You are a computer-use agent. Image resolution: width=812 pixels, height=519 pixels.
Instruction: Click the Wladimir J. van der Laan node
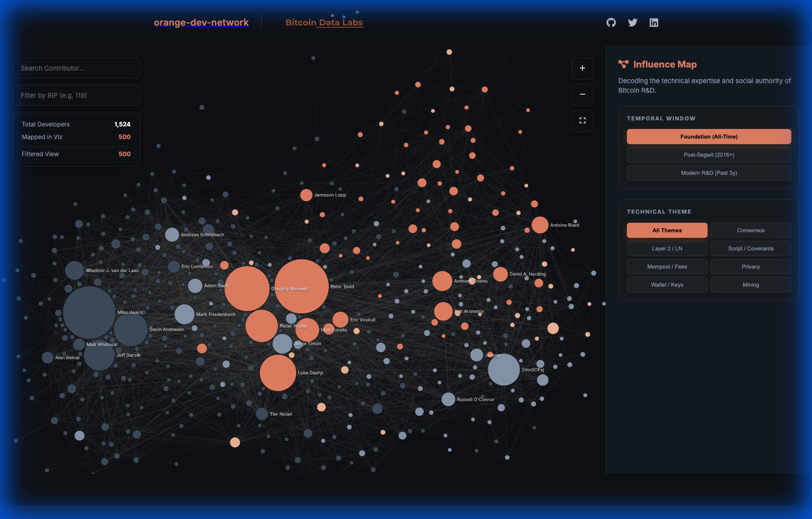point(74,271)
